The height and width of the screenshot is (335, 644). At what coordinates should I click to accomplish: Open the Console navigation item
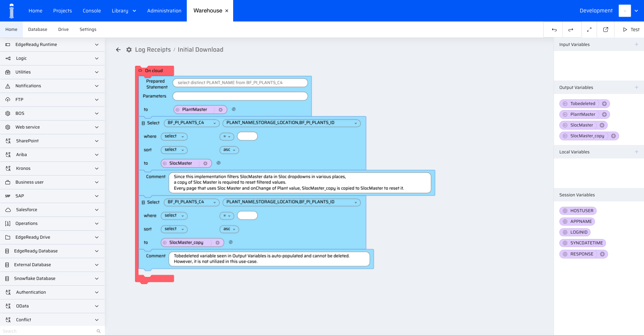(x=92, y=11)
